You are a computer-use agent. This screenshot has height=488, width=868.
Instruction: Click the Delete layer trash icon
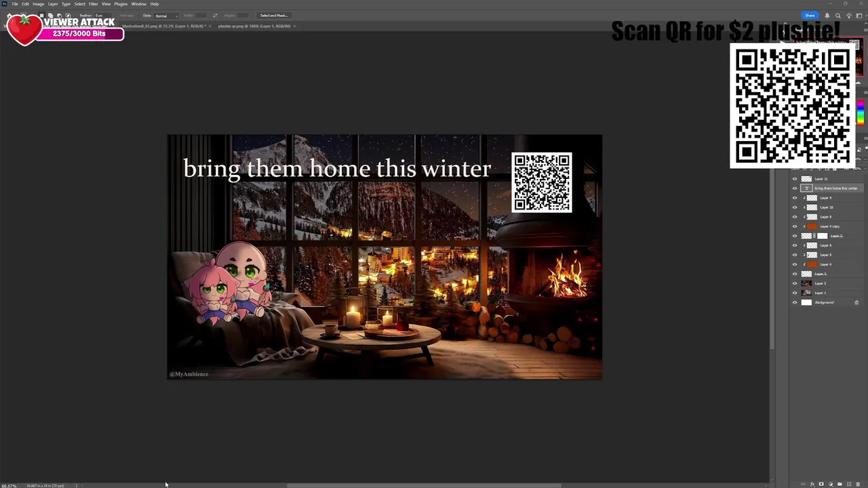pos(858,484)
